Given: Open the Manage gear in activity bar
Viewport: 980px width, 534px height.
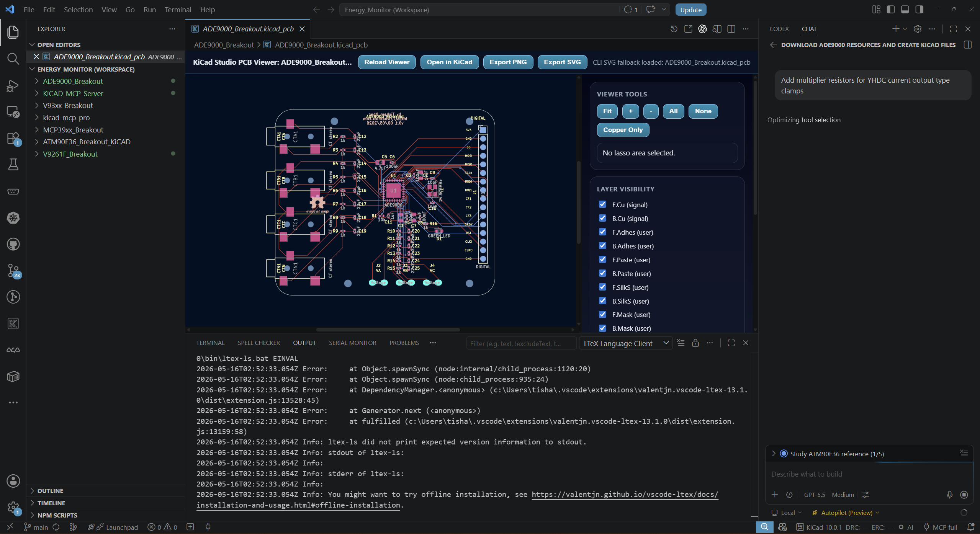Looking at the screenshot, I should [x=13, y=508].
